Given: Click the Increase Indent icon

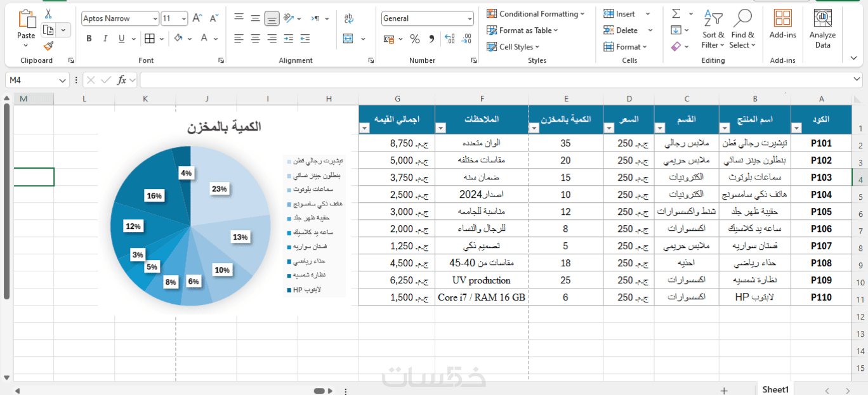Looking at the screenshot, I should [x=305, y=39].
